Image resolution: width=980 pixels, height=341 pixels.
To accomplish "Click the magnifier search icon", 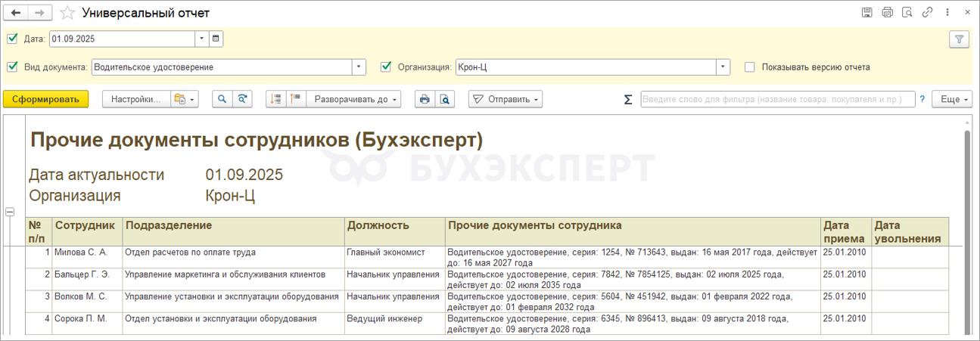I will pyautogui.click(x=222, y=99).
